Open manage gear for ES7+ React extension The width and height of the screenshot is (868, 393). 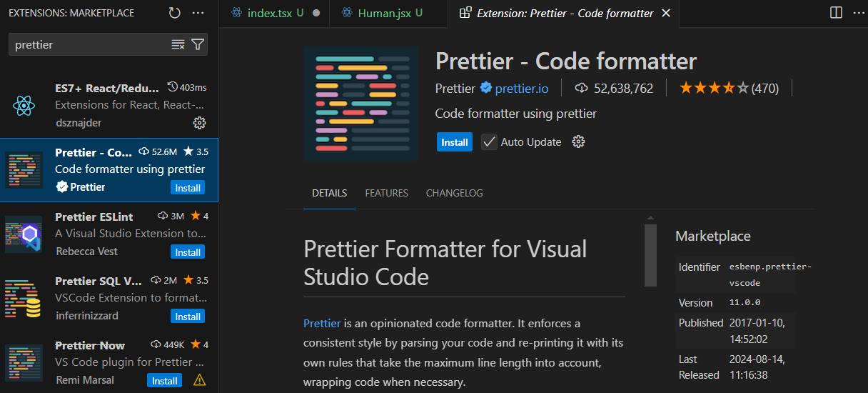tap(200, 123)
